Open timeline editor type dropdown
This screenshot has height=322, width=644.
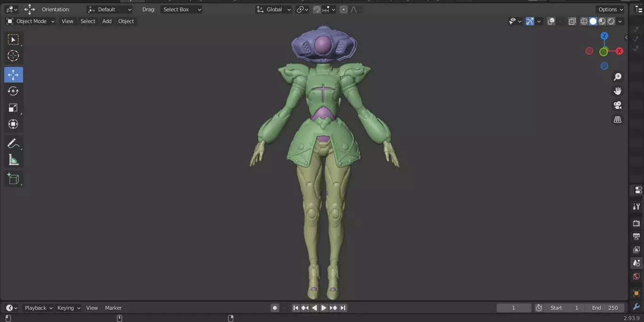pos(12,308)
